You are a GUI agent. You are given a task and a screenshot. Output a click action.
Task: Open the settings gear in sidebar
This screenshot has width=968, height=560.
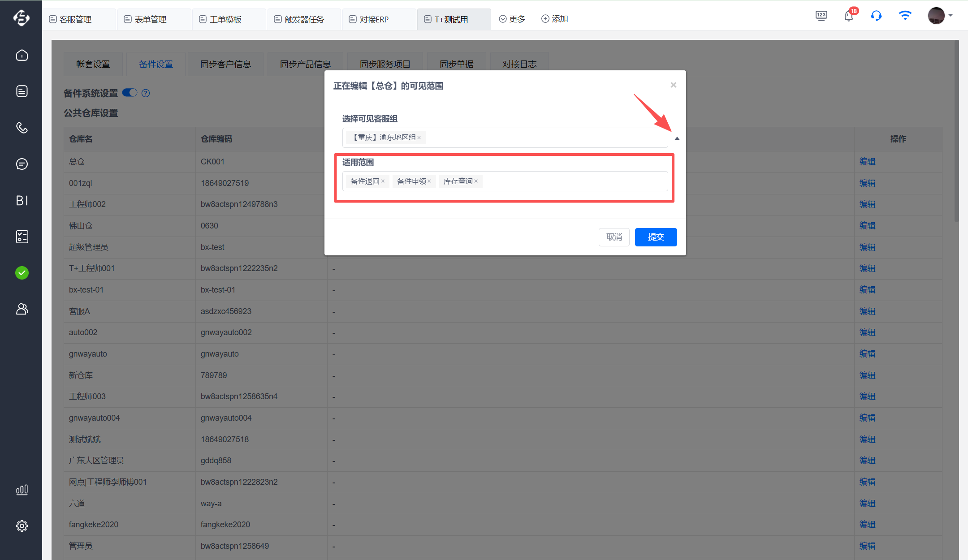pyautogui.click(x=22, y=526)
